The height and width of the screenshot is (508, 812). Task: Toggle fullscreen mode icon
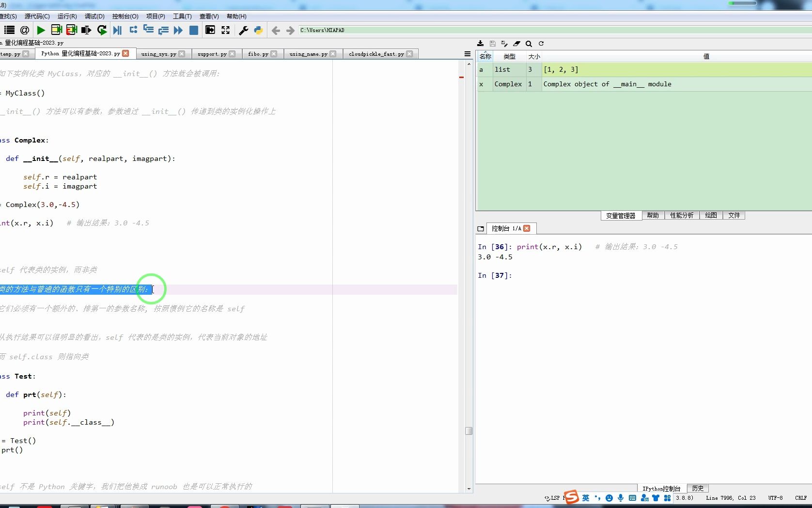225,30
